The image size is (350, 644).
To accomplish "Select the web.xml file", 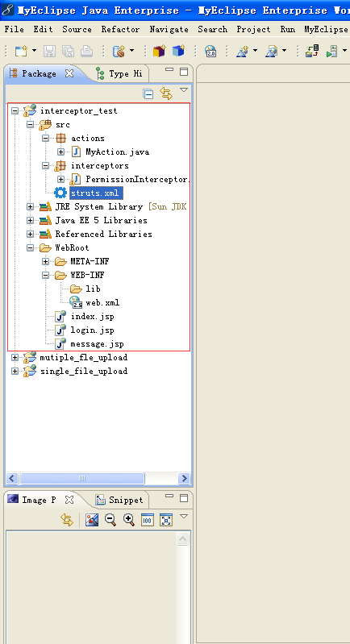I will click(x=102, y=303).
